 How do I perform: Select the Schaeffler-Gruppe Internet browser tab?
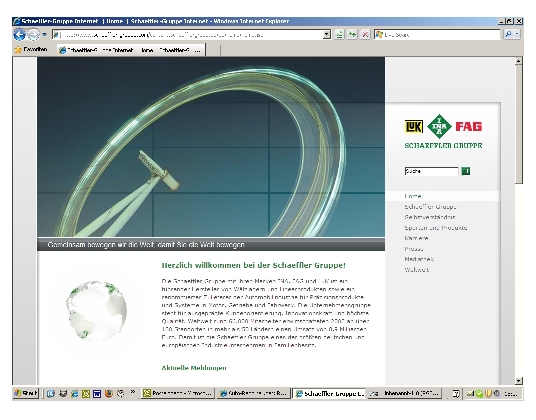(131, 50)
